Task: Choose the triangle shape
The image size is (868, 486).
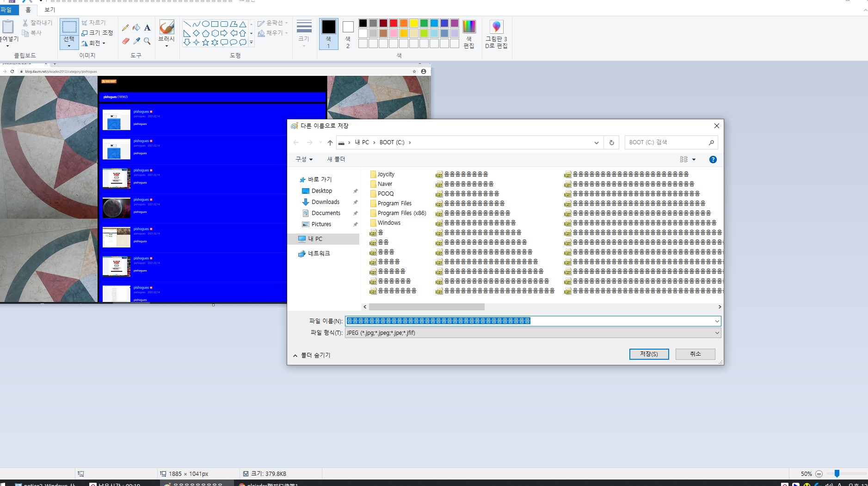Action: point(242,24)
